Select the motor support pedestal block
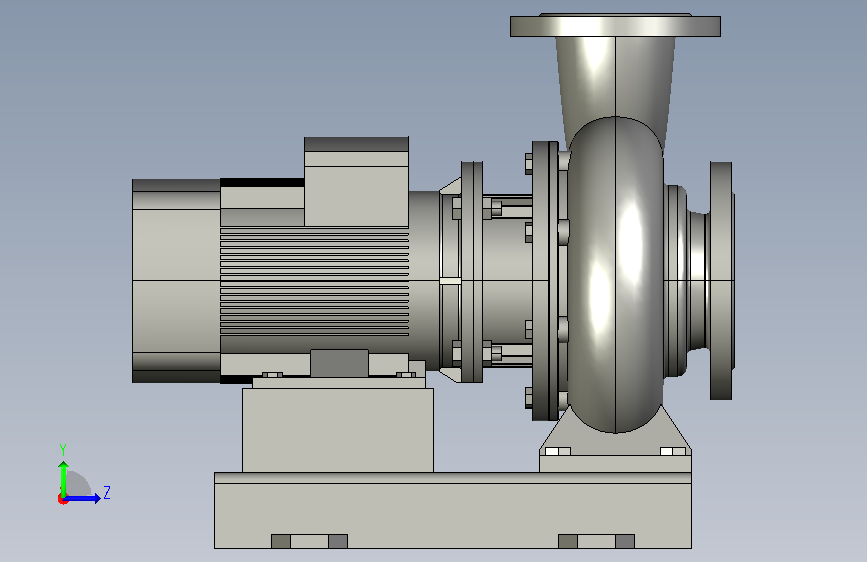This screenshot has width=867, height=562. [x=338, y=430]
